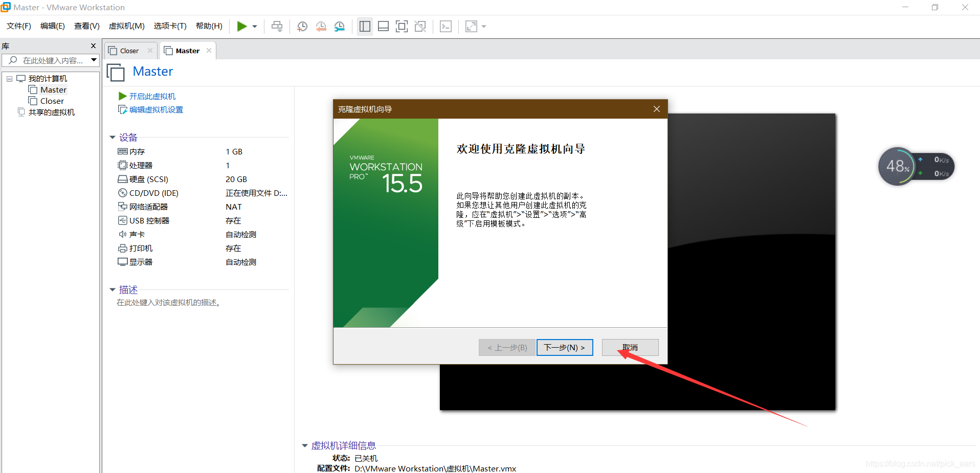The width and height of the screenshot is (980, 473).
Task: Click the green power-on play icon in toolbar
Action: 242,26
